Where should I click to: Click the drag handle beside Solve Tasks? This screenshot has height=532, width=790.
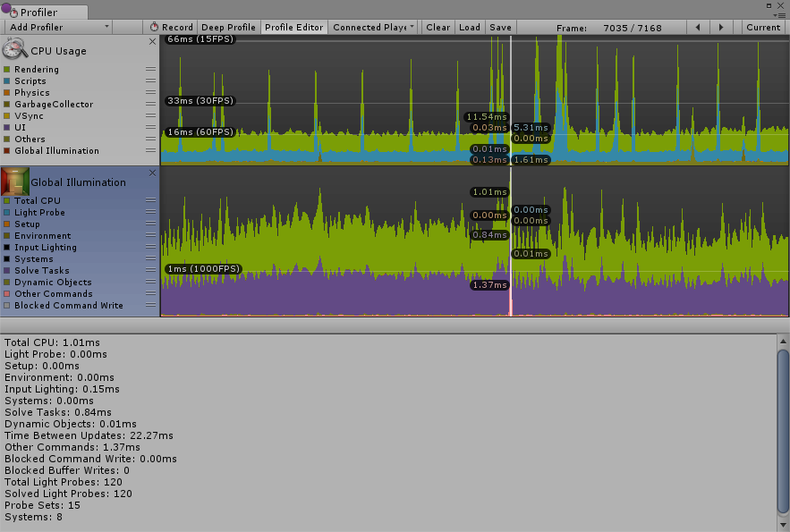[x=150, y=271]
